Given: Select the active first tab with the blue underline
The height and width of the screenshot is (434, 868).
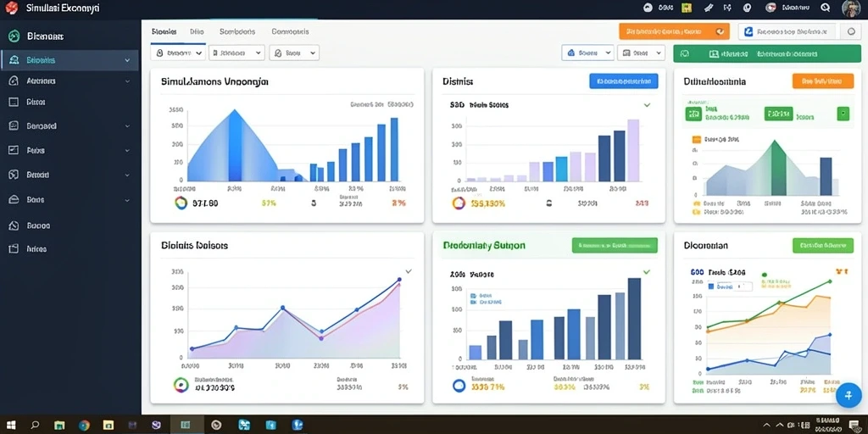Looking at the screenshot, I should click(x=164, y=32).
